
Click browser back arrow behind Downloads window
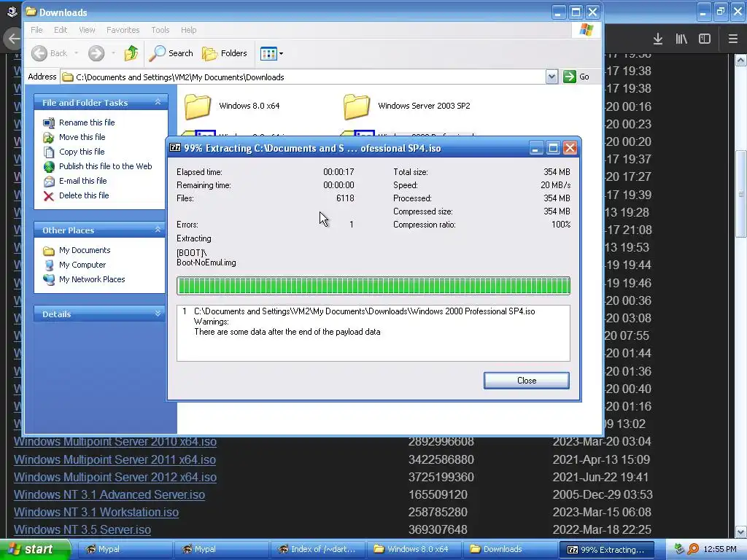13,39
